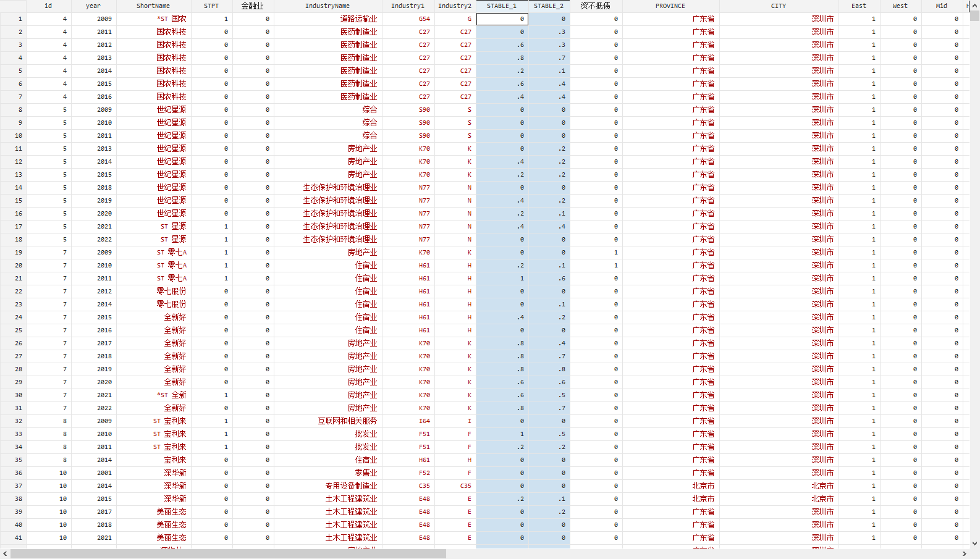Select the Industry2 column header

point(455,6)
